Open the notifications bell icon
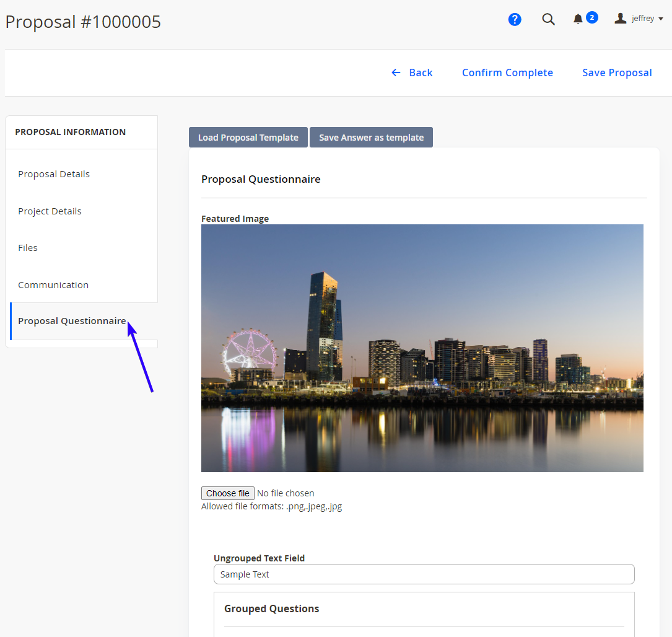 pyautogui.click(x=578, y=19)
